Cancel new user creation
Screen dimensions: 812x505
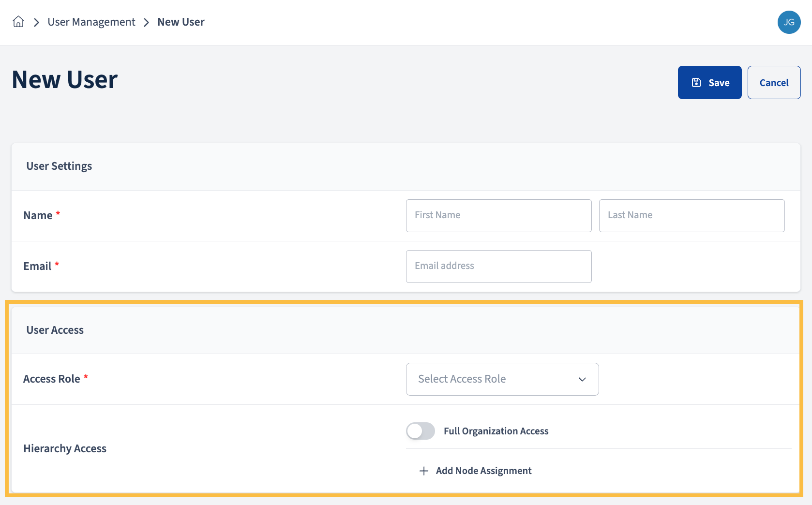tap(774, 83)
